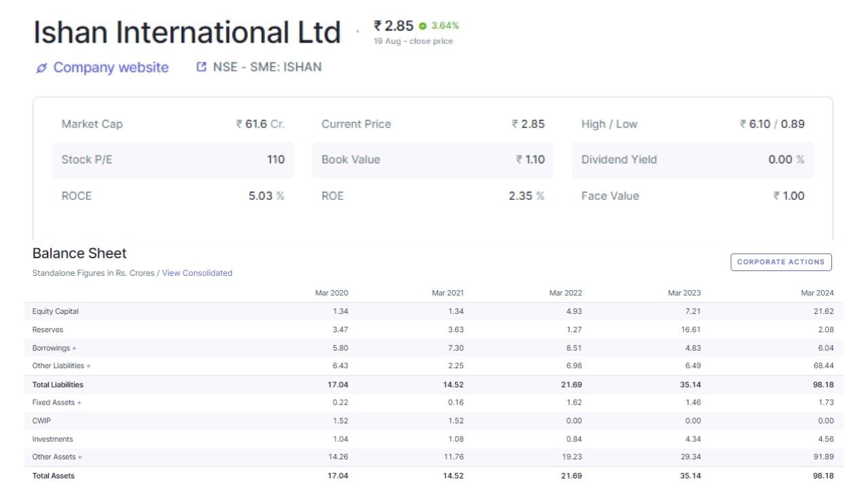Click Equity Capital value 21.62 for Mar 2024
This screenshot has width=868, height=488.
coord(823,312)
